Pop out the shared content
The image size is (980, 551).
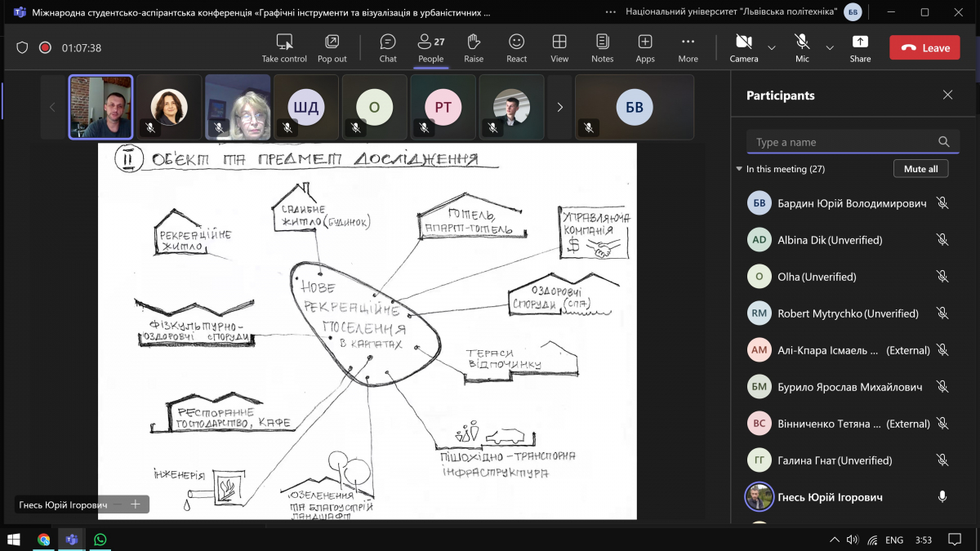[332, 47]
